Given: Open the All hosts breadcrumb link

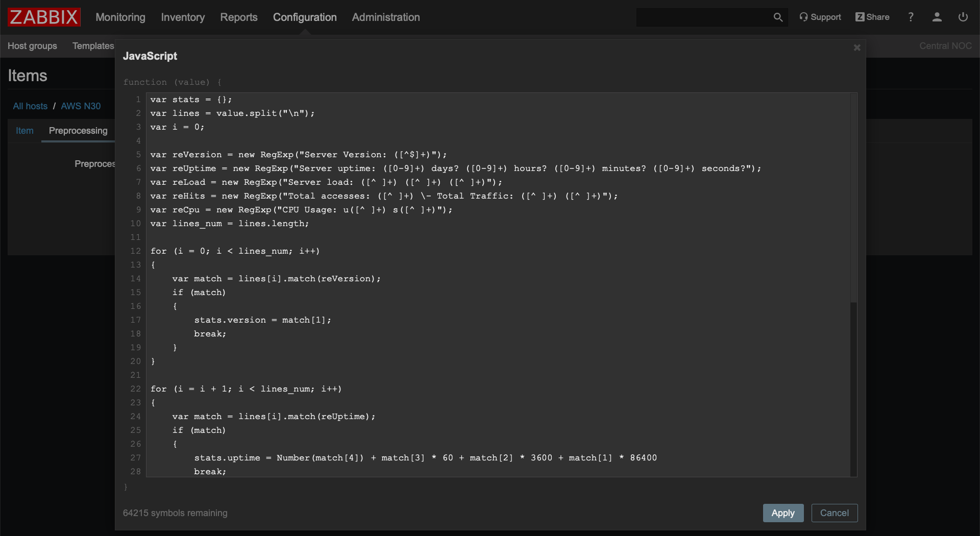Looking at the screenshot, I should pos(30,106).
